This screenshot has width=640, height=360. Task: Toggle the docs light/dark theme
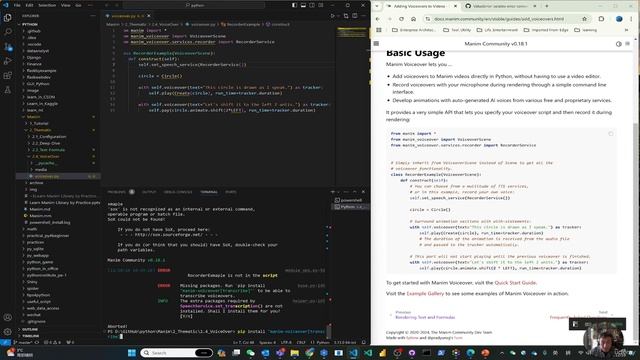[x=618, y=44]
